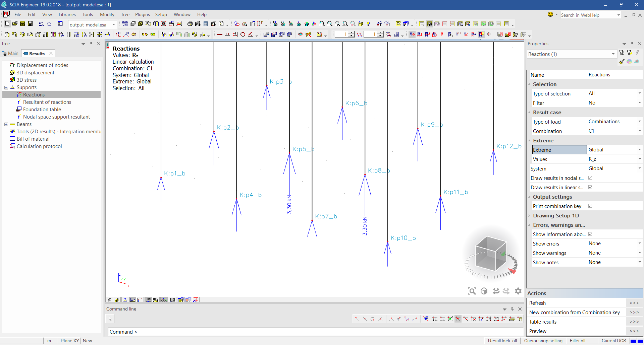
Task: Click the Undo icon in toolbar
Action: pos(41,24)
